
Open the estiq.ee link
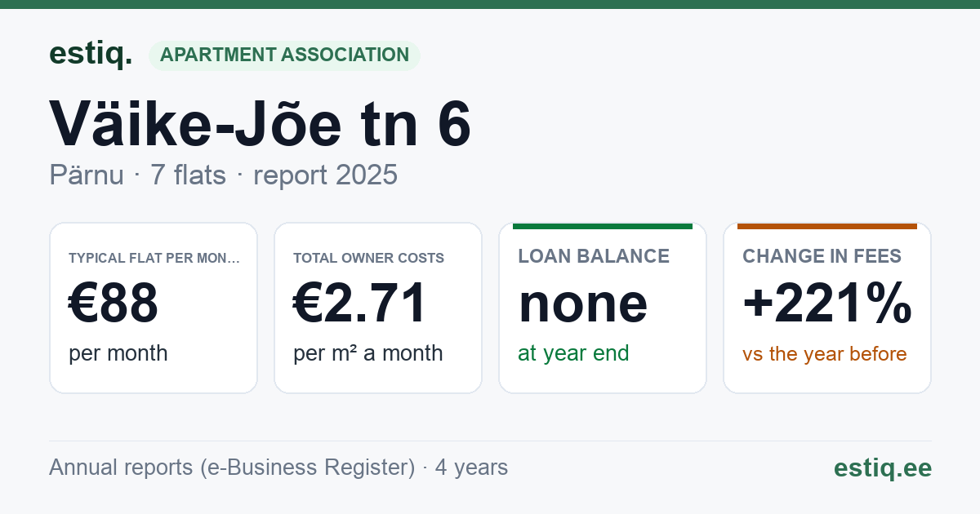[882, 467]
